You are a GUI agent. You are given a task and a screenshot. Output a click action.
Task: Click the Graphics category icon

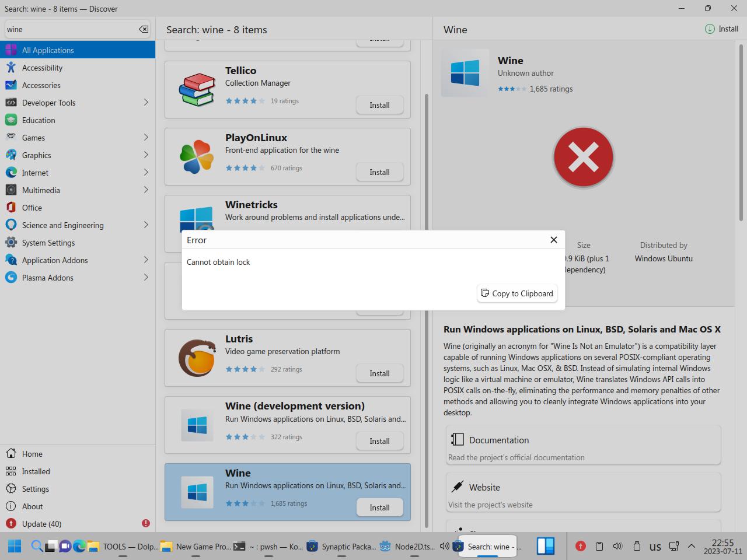click(11, 155)
